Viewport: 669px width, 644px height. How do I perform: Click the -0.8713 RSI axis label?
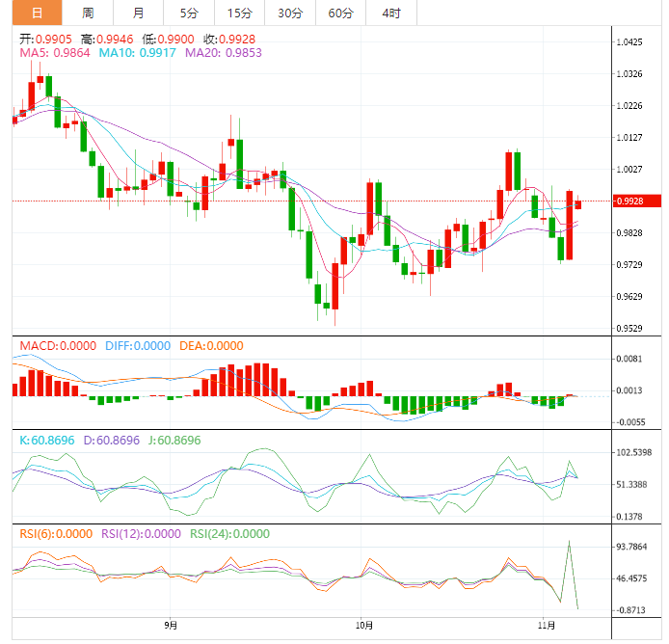click(x=631, y=610)
